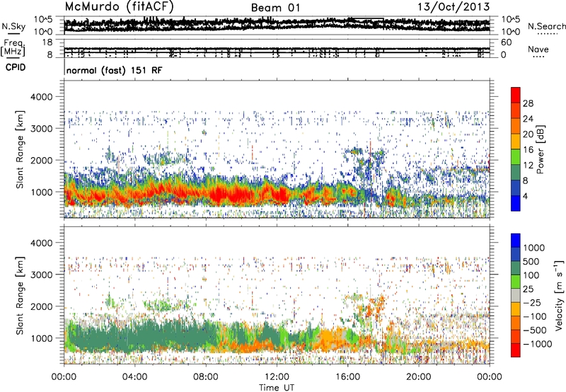Click the N.Sky legend label
This screenshot has height=392, width=566.
tap(13, 26)
